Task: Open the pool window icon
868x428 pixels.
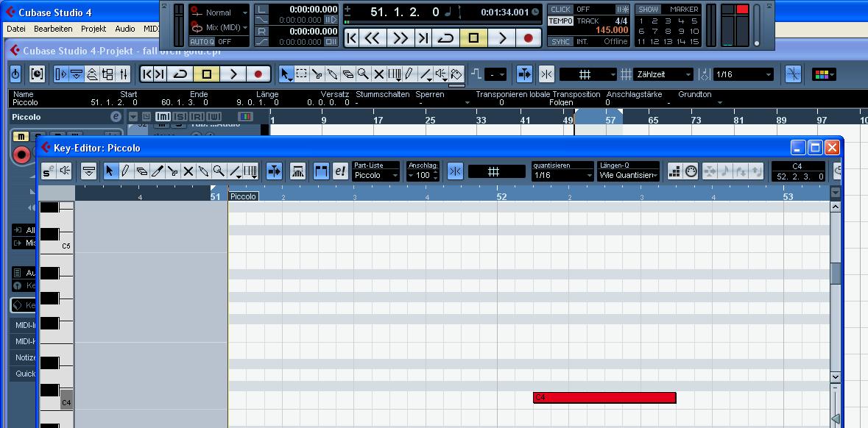Action: [x=107, y=74]
